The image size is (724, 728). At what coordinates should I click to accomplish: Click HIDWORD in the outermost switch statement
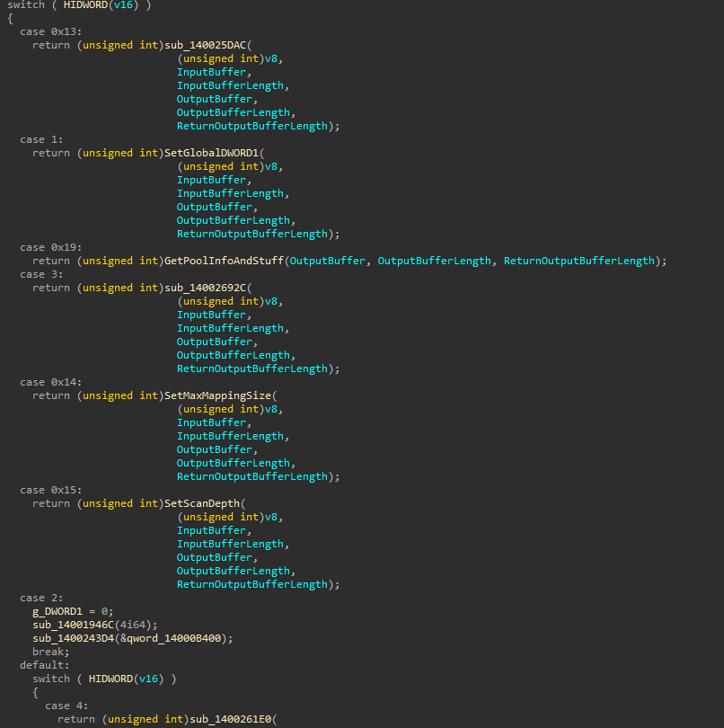(85, 5)
